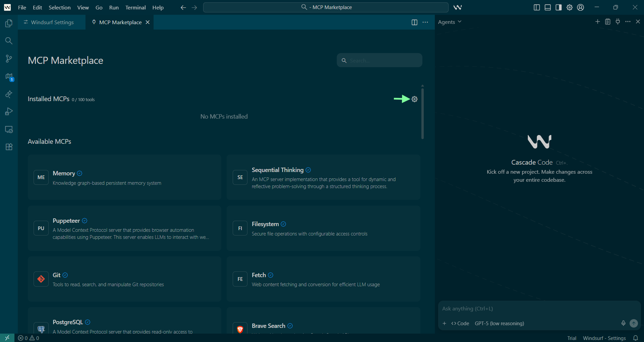Open the Help menu
The image size is (644, 342).
158,7
